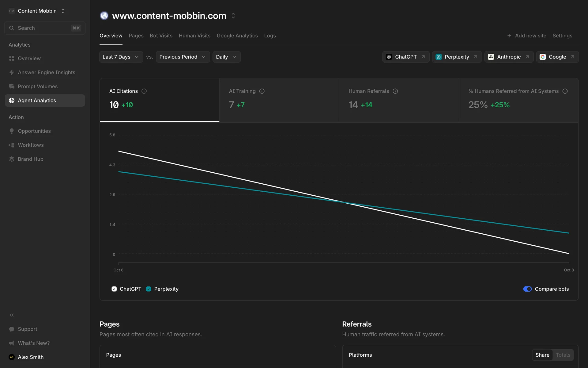This screenshot has width=588, height=368.
Task: Open the Last 7 Days dropdown
Action: (121, 57)
